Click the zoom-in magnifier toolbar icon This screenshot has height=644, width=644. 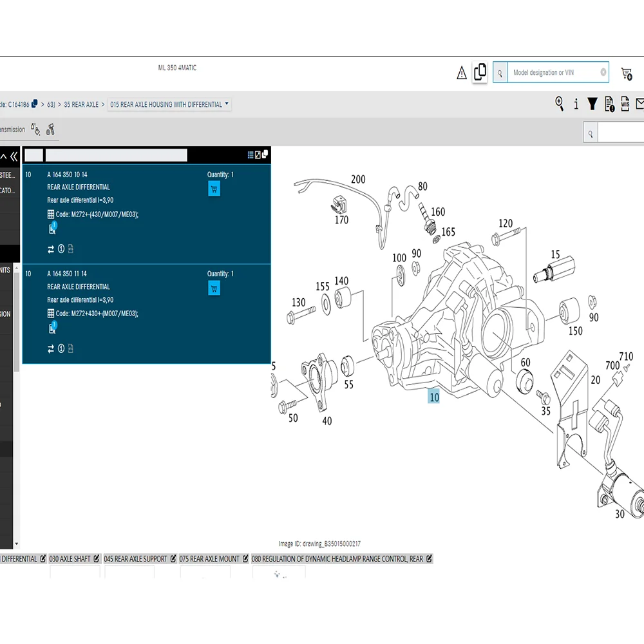point(559,104)
